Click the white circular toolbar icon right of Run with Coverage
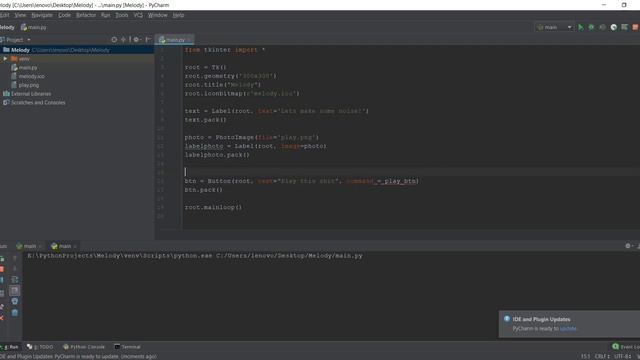The height and width of the screenshot is (360, 640). (613, 27)
